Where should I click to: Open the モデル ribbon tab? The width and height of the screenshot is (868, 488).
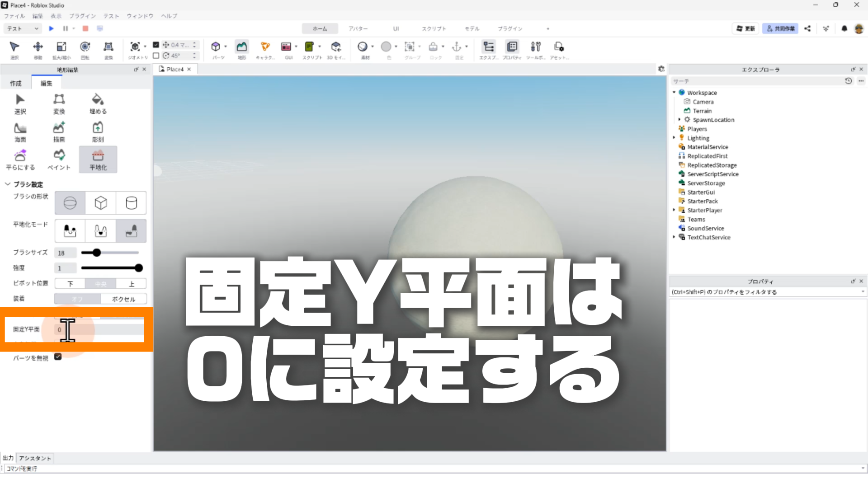pyautogui.click(x=472, y=28)
